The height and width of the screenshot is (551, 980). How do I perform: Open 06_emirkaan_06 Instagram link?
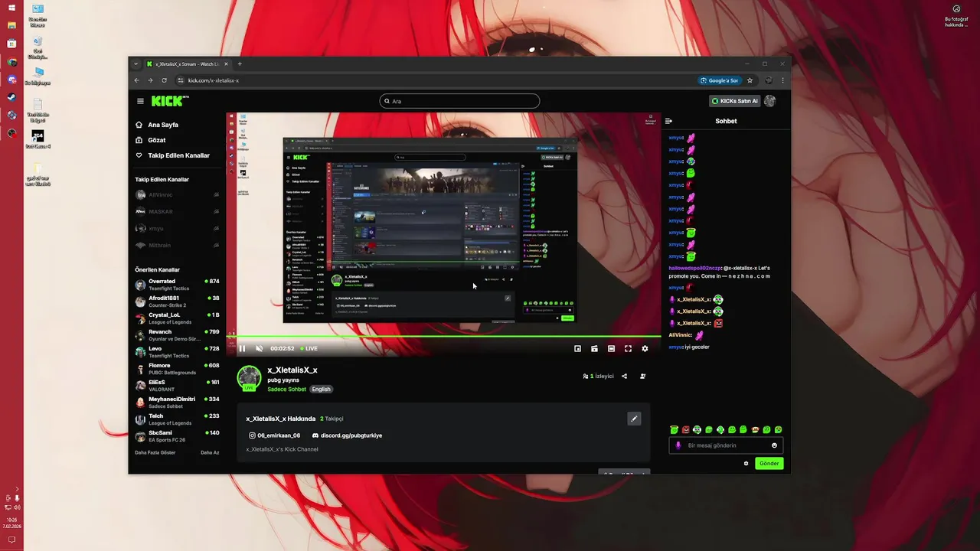click(274, 435)
